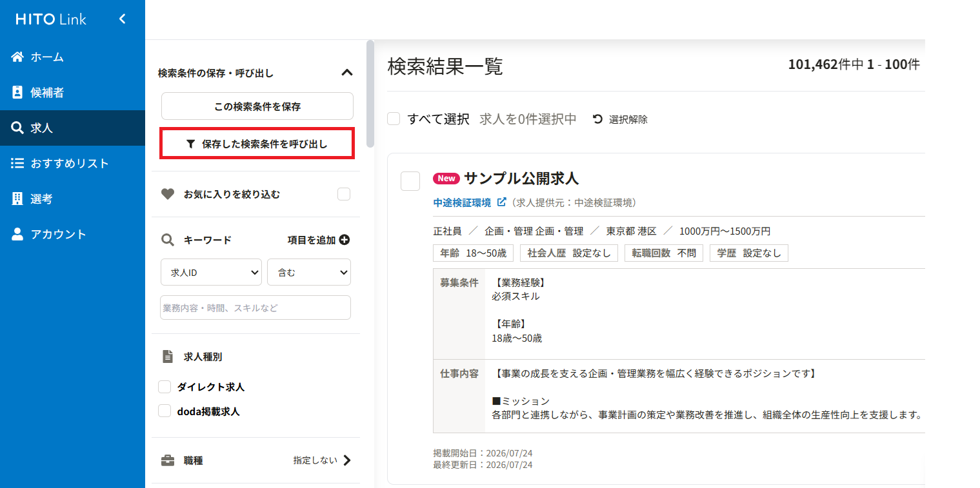Collapse the 検索条件の保存・呼び出し section
This screenshot has width=980, height=488.
coord(347,73)
